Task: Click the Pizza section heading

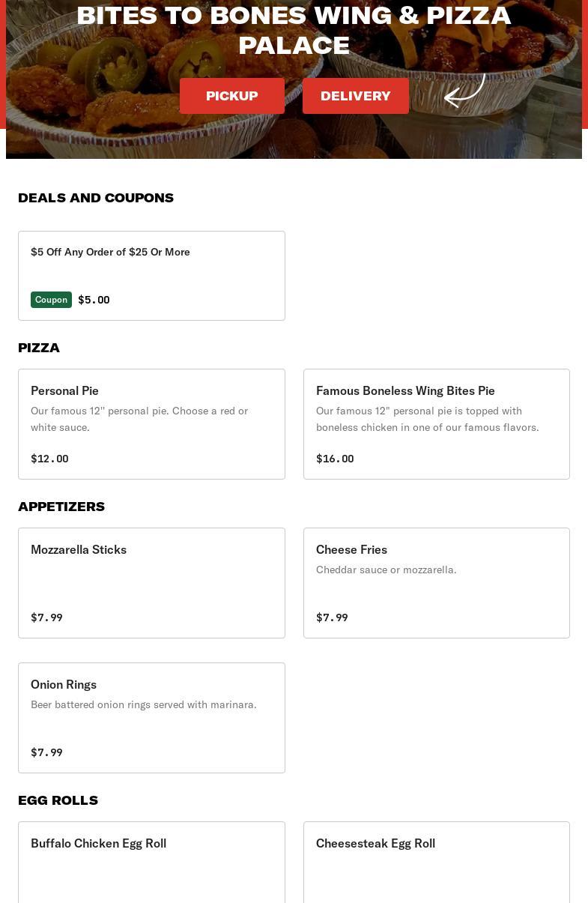Action: pos(39,348)
